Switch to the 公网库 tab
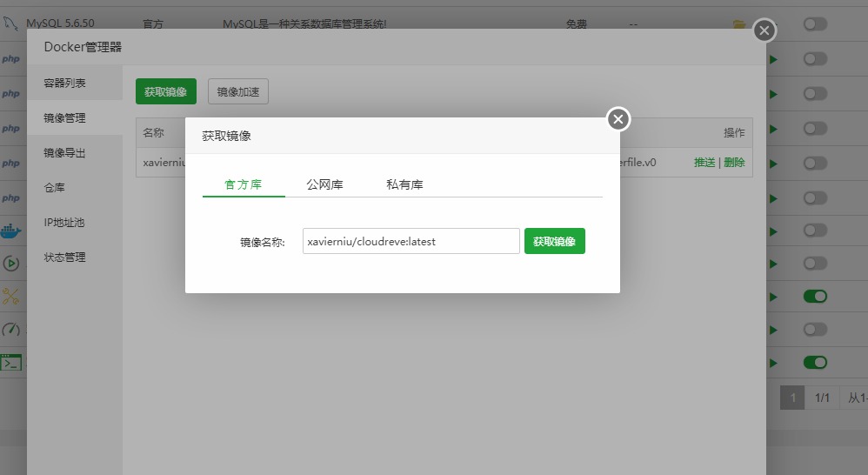868x475 pixels. (x=325, y=184)
